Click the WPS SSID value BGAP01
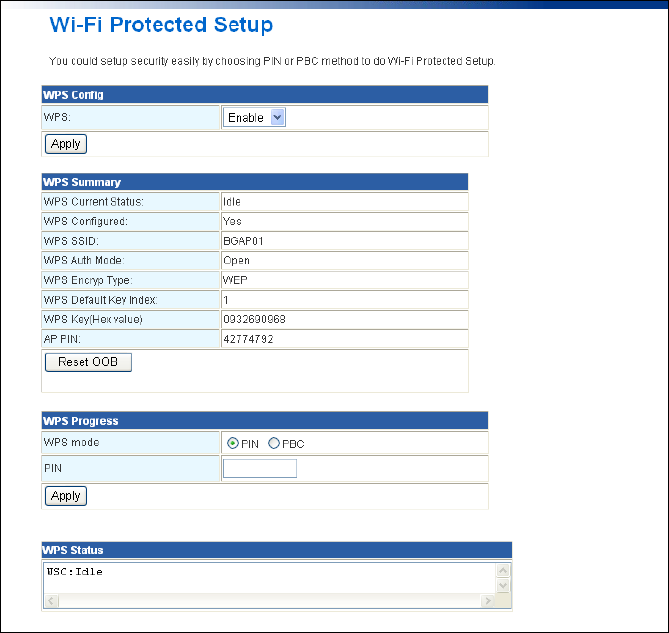This screenshot has height=633, width=669. tap(243, 241)
